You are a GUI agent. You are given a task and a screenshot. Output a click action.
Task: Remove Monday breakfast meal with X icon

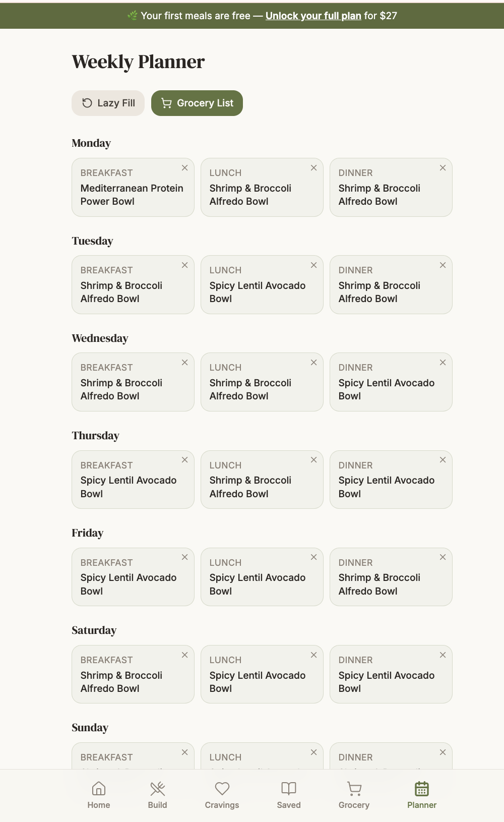(185, 168)
